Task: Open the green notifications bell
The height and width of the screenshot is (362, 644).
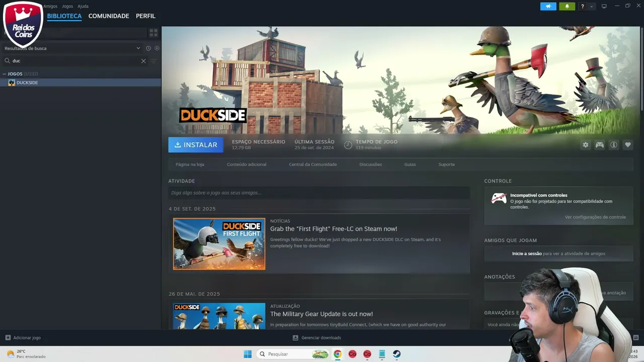Action: [x=567, y=7]
